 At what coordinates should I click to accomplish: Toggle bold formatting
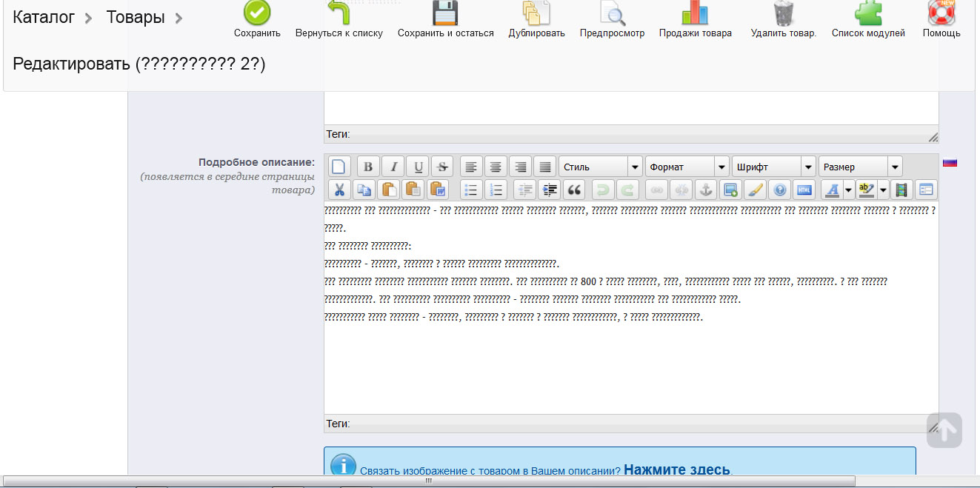367,167
